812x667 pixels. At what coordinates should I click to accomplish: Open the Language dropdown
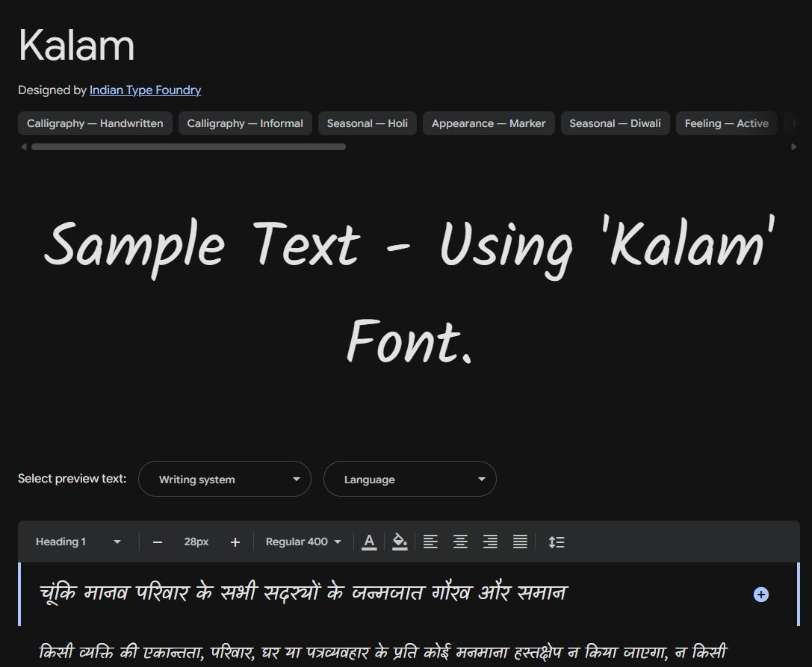pyautogui.click(x=409, y=479)
